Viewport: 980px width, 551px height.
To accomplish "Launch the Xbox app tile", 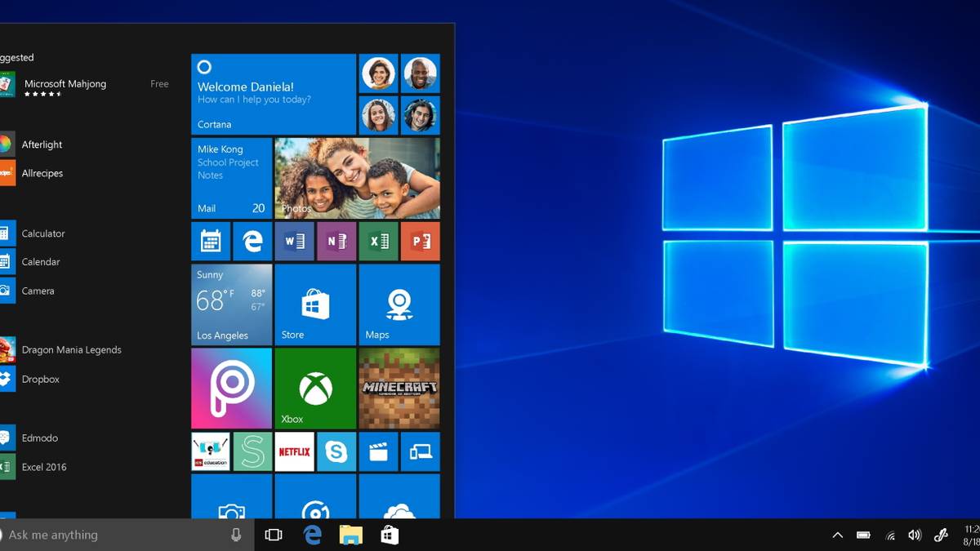I will point(315,387).
